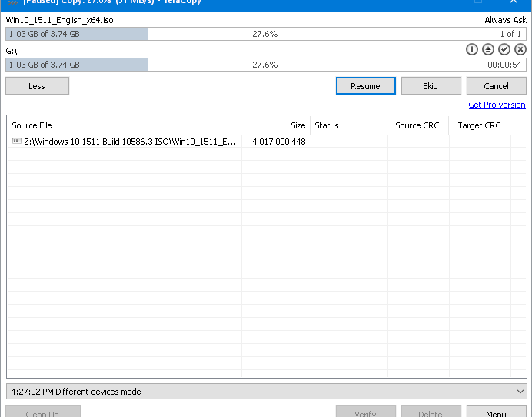Screen dimensions: 532x417
Task: Expand the log dropdown showing Different devices mode
Action: (520, 392)
